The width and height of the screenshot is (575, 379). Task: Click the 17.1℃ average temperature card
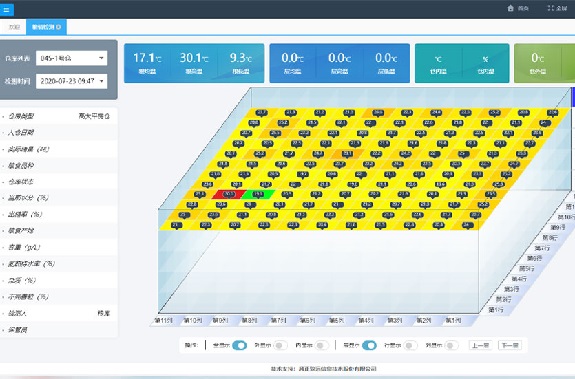pyautogui.click(x=147, y=63)
